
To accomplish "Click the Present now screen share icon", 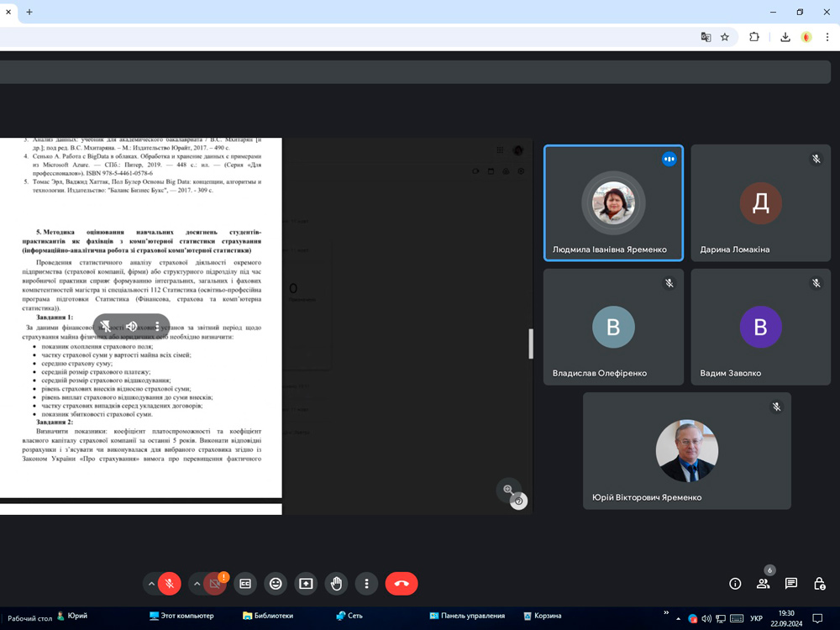I will (x=306, y=583).
